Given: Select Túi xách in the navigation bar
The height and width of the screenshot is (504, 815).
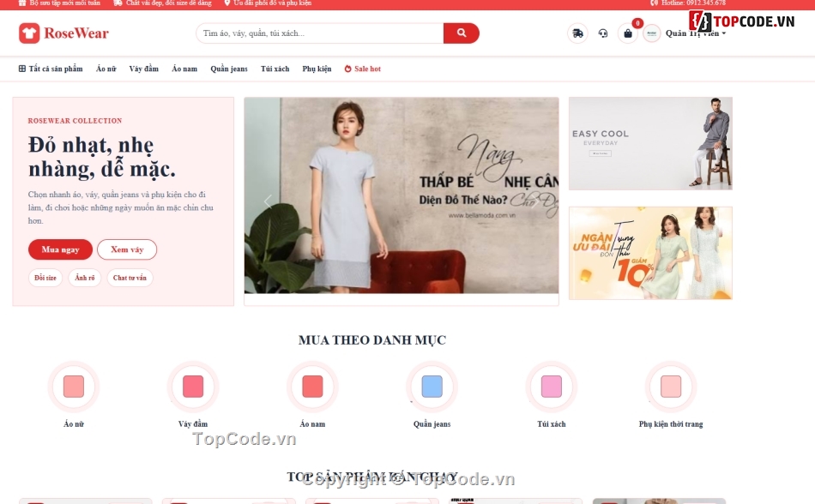Looking at the screenshot, I should coord(275,69).
